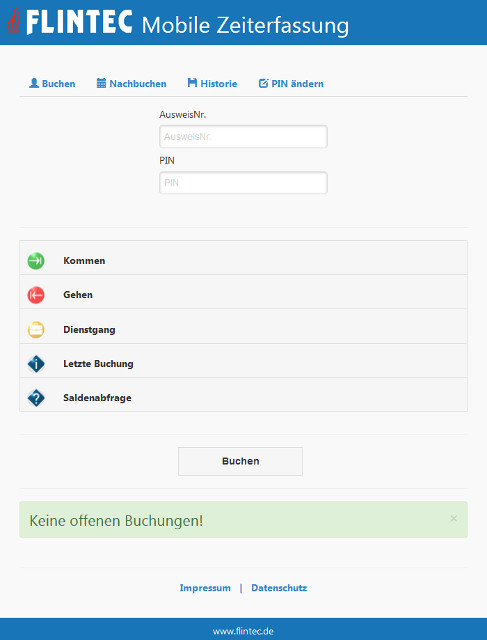Image resolution: width=487 pixels, height=640 pixels.
Task: Click the calendar icon beside Nachbuchen
Action: (101, 83)
